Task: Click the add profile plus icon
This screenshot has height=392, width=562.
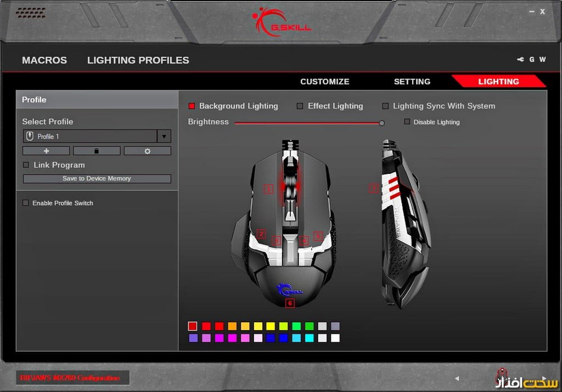Action: click(x=46, y=151)
